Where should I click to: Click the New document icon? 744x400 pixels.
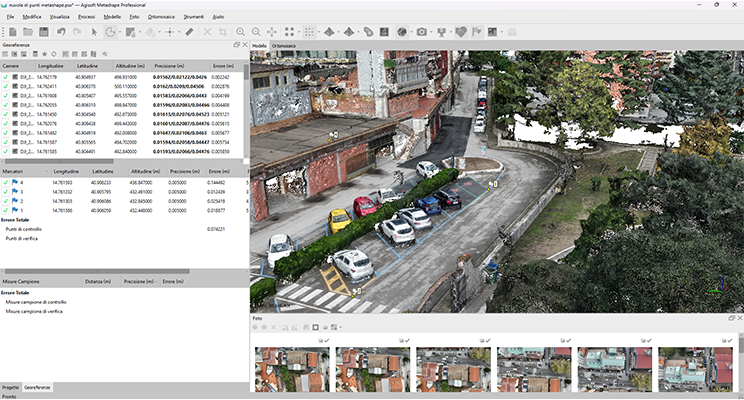pos(13,32)
